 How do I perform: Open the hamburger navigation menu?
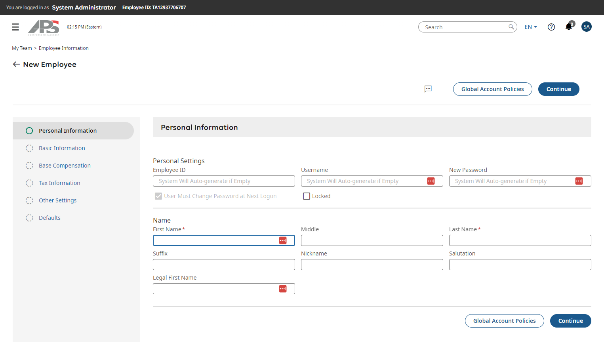coord(15,27)
